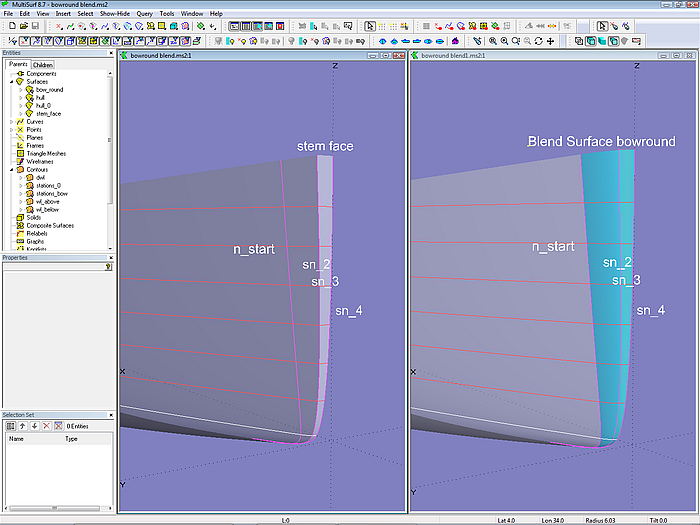This screenshot has width=700, height=525.
Task: Click the rotate view circular arrow icon
Action: click(x=539, y=41)
